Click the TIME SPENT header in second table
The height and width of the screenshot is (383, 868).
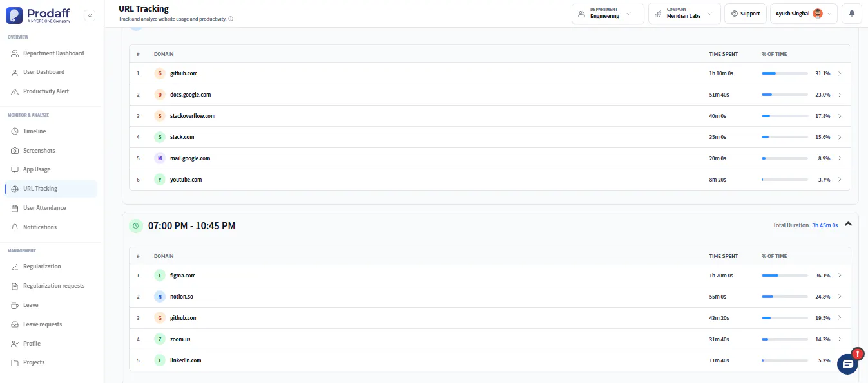coord(724,256)
